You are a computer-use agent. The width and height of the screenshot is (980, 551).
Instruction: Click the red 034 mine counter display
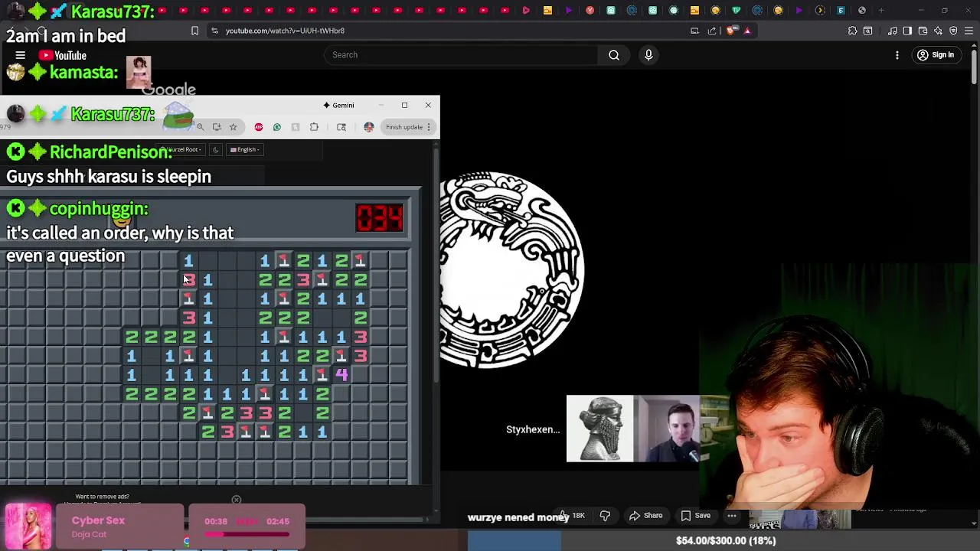379,218
